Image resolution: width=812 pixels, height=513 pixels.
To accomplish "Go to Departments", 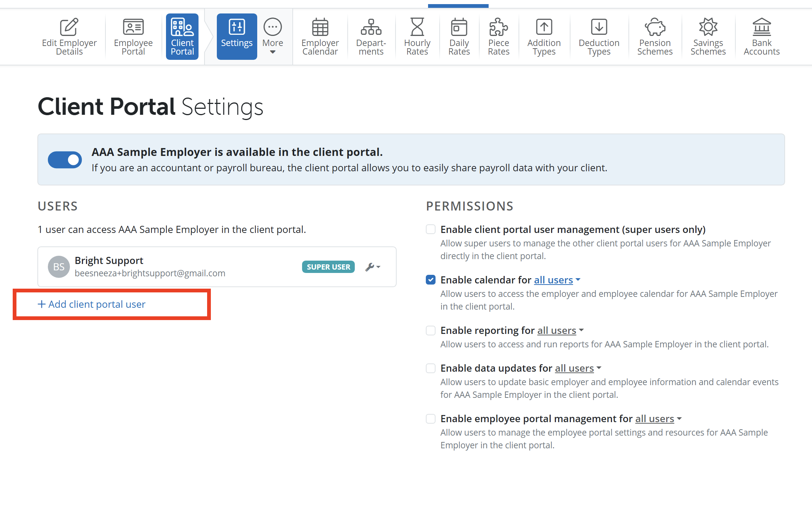I will [371, 37].
